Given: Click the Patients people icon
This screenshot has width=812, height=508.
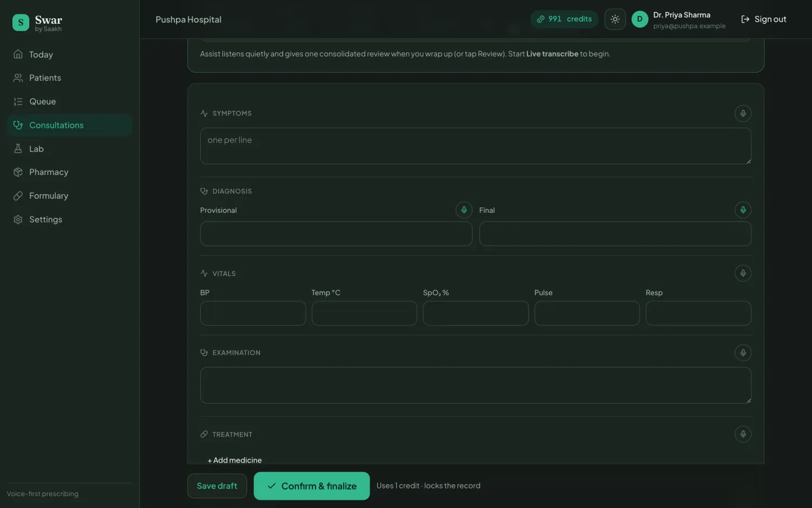Looking at the screenshot, I should (18, 78).
